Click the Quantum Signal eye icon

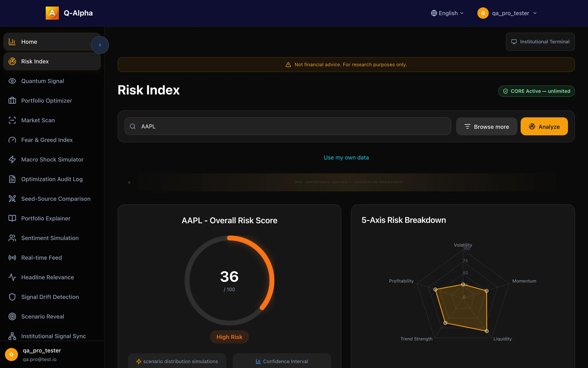(12, 81)
